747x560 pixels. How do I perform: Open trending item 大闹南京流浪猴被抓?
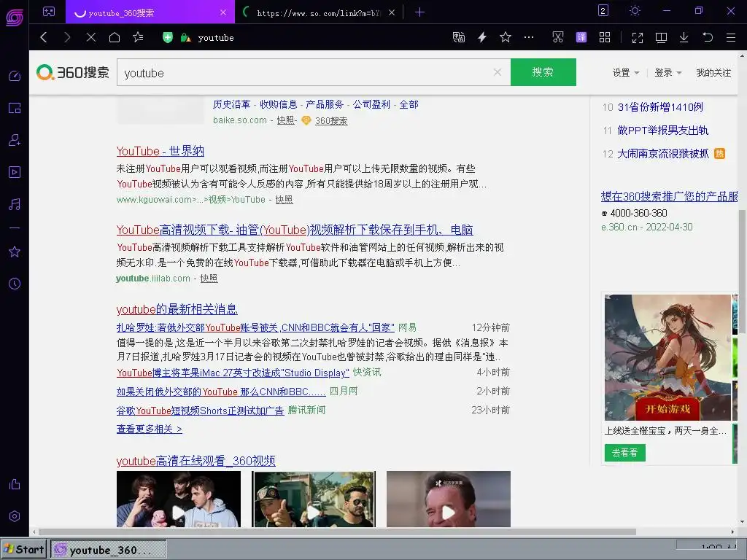(662, 154)
